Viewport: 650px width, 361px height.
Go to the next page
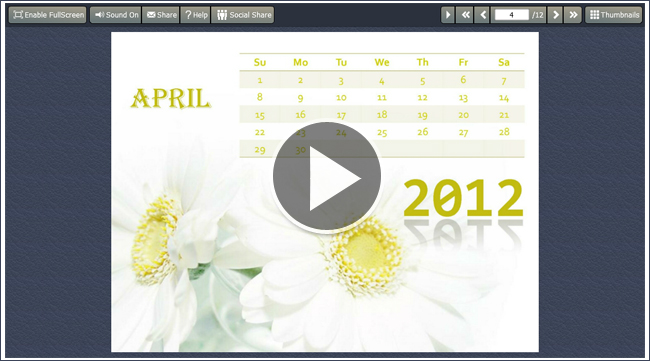coord(555,15)
